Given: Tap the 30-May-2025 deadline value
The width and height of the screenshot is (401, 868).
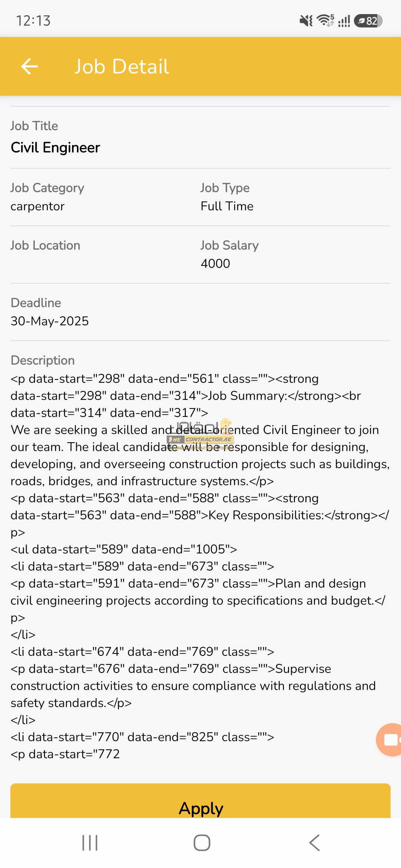Looking at the screenshot, I should coord(50,321).
